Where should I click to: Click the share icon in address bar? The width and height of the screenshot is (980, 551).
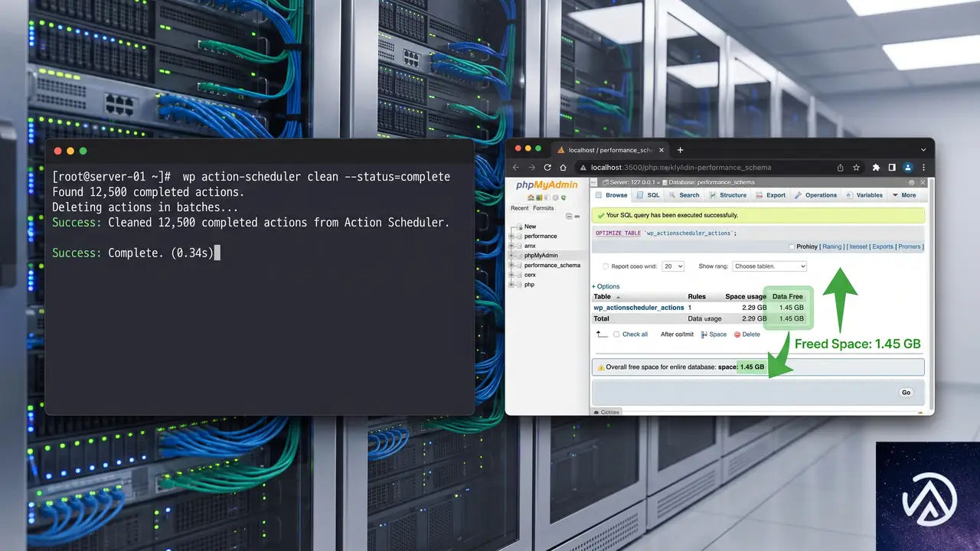(840, 168)
